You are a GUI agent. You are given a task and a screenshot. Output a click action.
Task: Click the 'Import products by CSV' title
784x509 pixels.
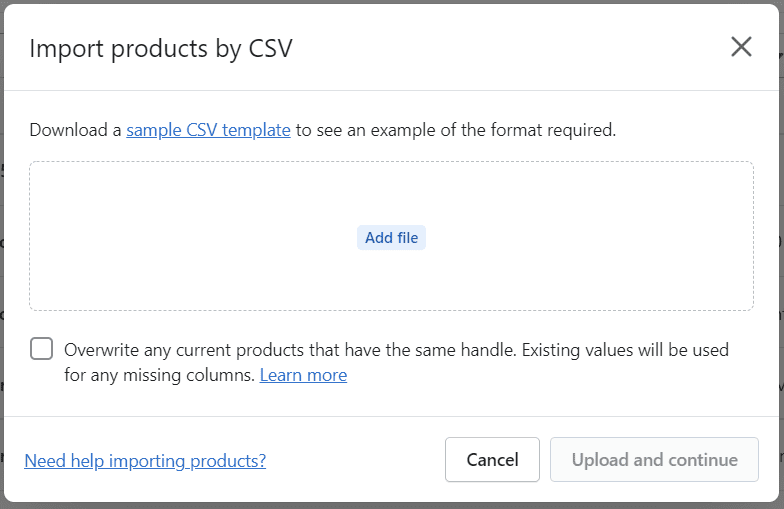(160, 49)
